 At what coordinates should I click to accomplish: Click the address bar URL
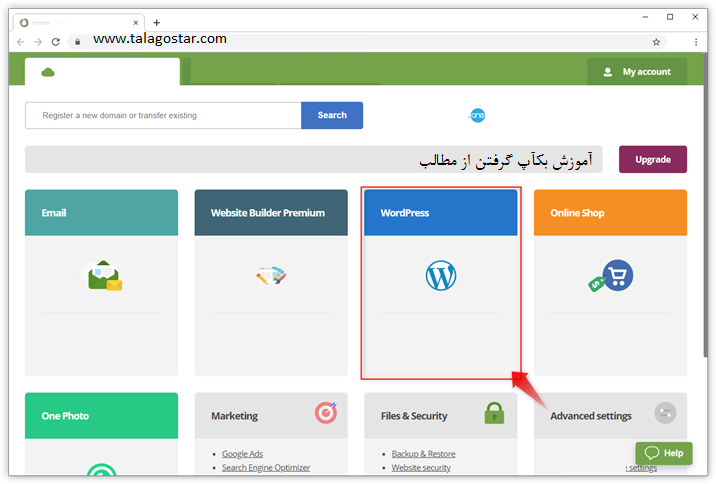pos(160,39)
